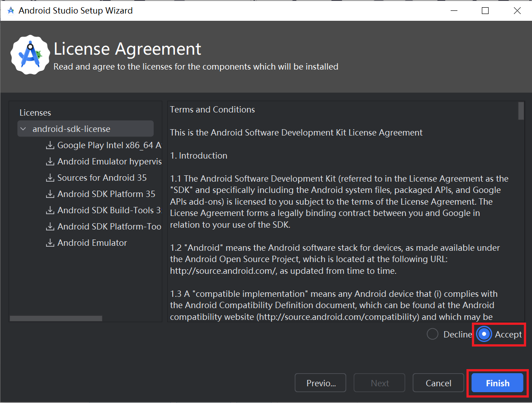Image resolution: width=532 pixels, height=403 pixels.
Task: Collapse the android-sdk-license tree node
Action: pos(23,129)
